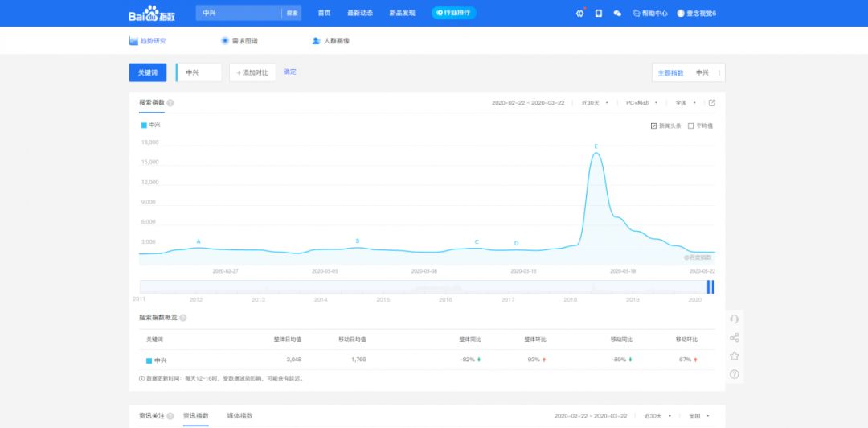
Task: Click the 确定 confirm link
Action: [x=290, y=72]
